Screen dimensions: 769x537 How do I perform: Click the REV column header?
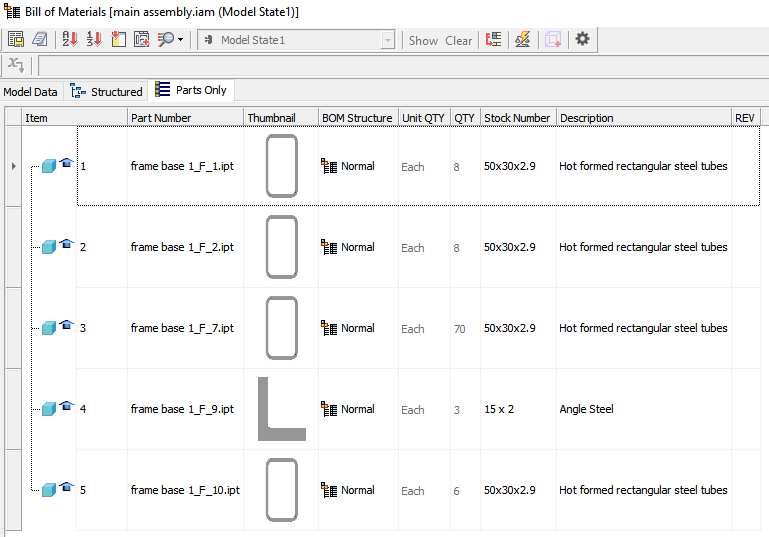point(745,118)
